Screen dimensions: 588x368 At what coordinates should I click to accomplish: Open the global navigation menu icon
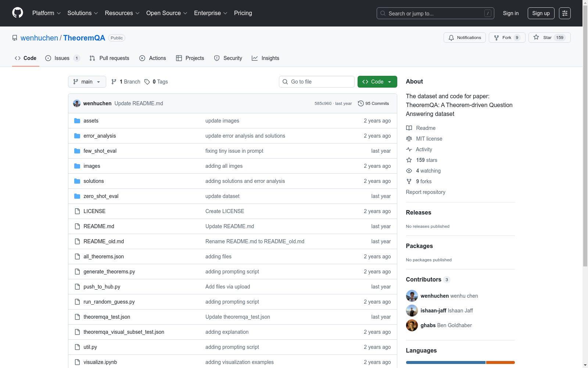(x=564, y=13)
